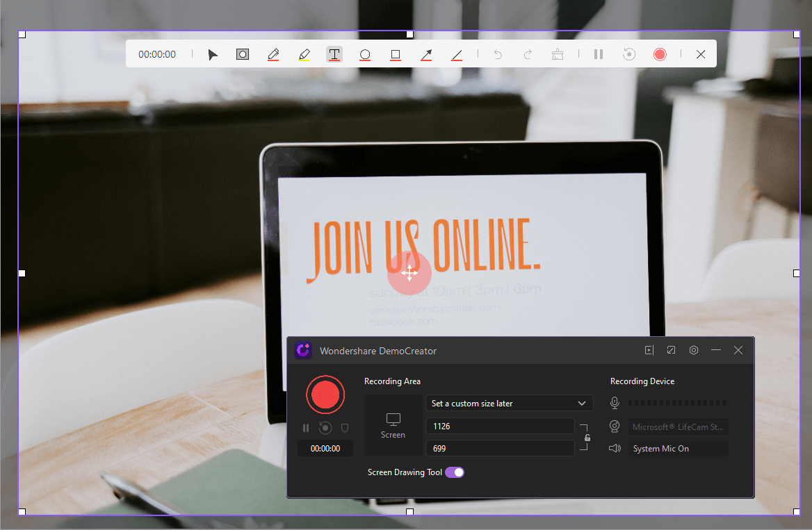Toggle the webcam recording device icon
This screenshot has width=812, height=530.
coord(615,426)
